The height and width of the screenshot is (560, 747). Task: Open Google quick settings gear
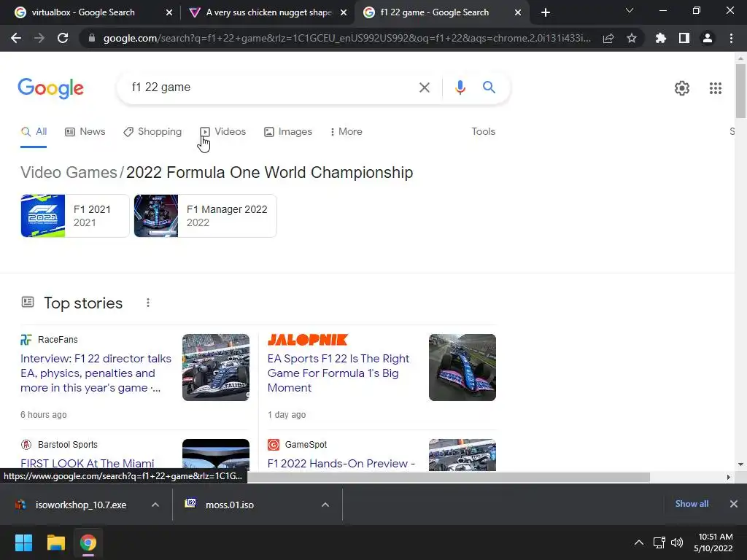[682, 88]
